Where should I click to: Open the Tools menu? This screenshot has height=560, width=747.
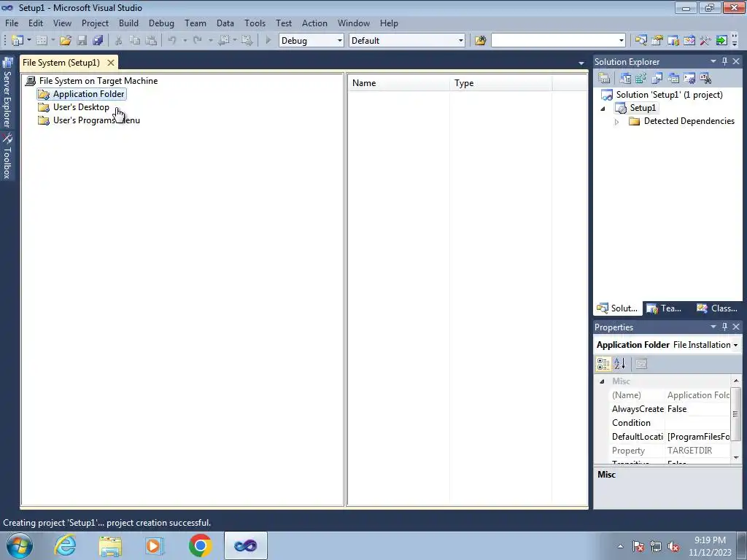[255, 23]
